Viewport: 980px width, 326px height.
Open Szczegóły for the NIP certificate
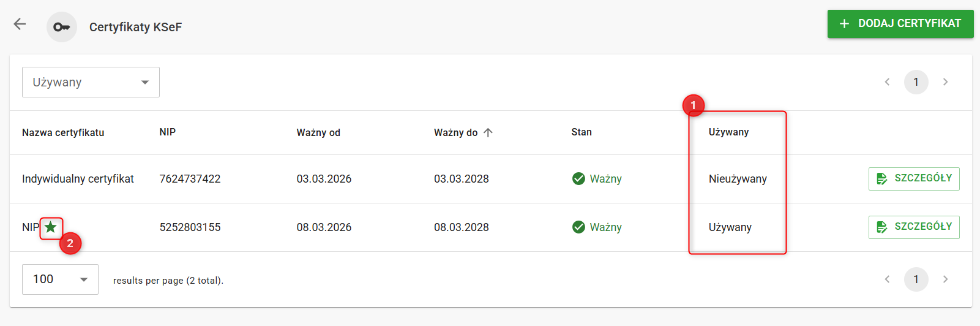[914, 227]
